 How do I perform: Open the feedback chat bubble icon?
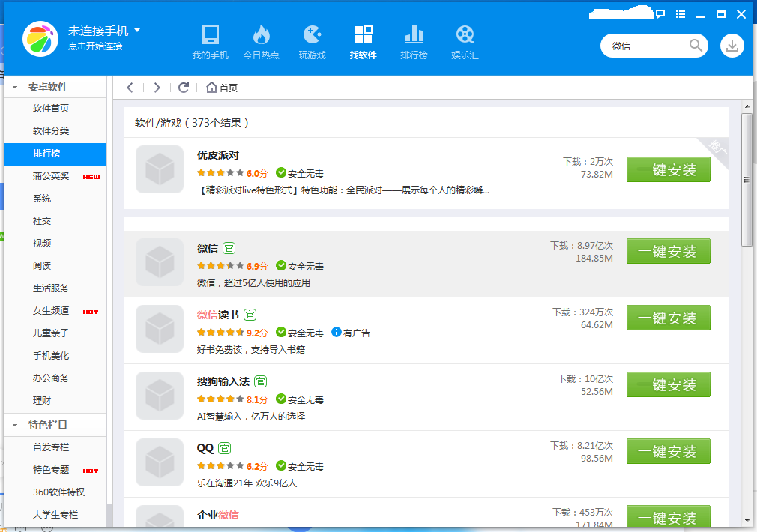tap(660, 14)
